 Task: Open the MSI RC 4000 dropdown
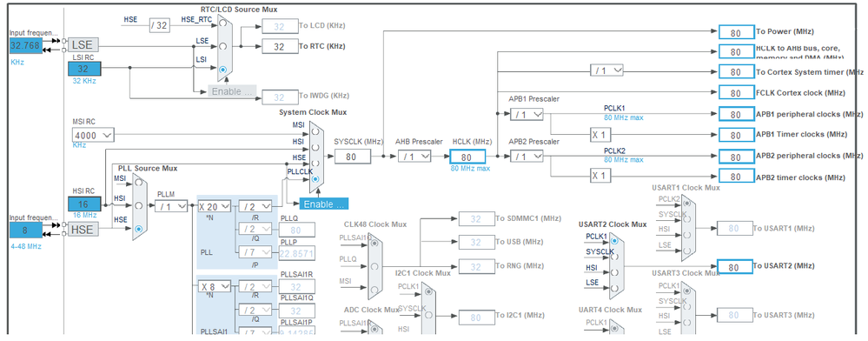click(x=93, y=135)
